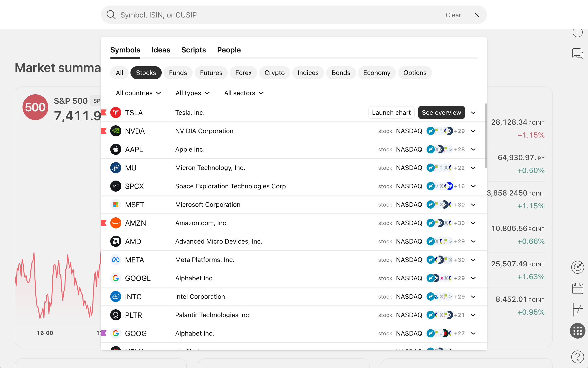This screenshot has height=368, width=588.
Task: Select the Palantir Technologies Inc. row
Action: (294, 315)
